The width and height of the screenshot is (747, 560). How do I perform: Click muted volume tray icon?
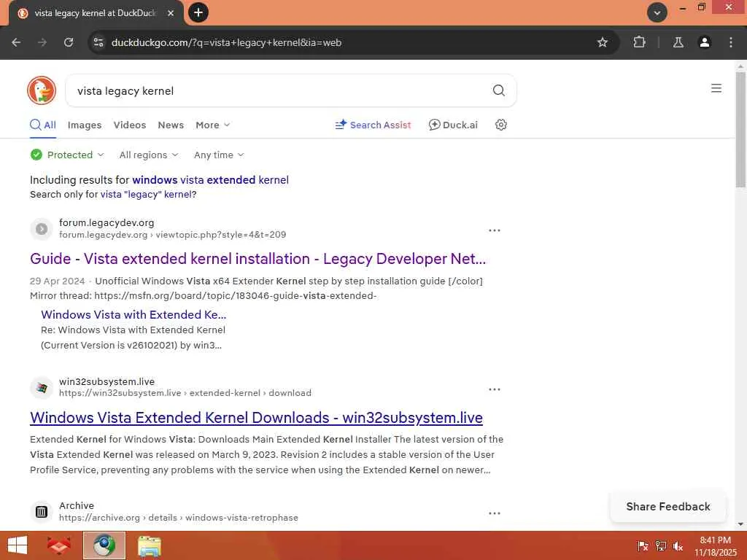pyautogui.click(x=678, y=546)
